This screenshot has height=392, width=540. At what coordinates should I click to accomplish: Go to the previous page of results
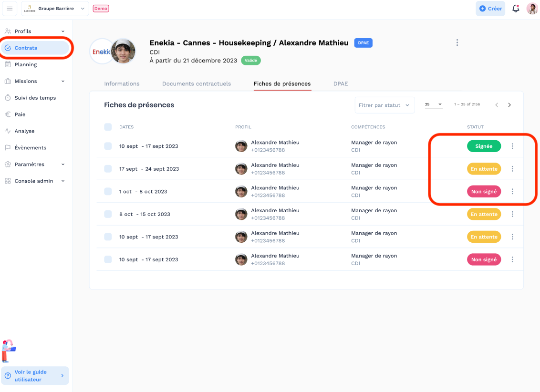click(497, 105)
